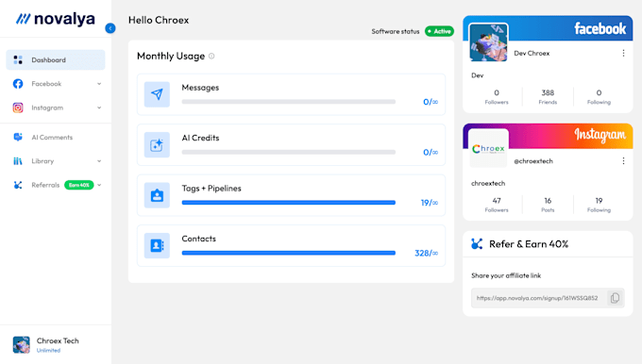642x364 pixels.
Task: Expand the Library submenu chevron
Action: click(99, 161)
